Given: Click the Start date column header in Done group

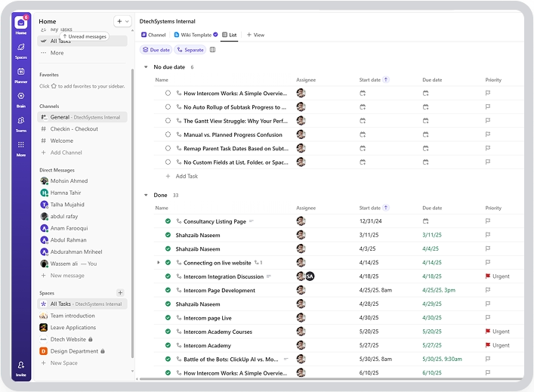Looking at the screenshot, I should click(x=370, y=208).
